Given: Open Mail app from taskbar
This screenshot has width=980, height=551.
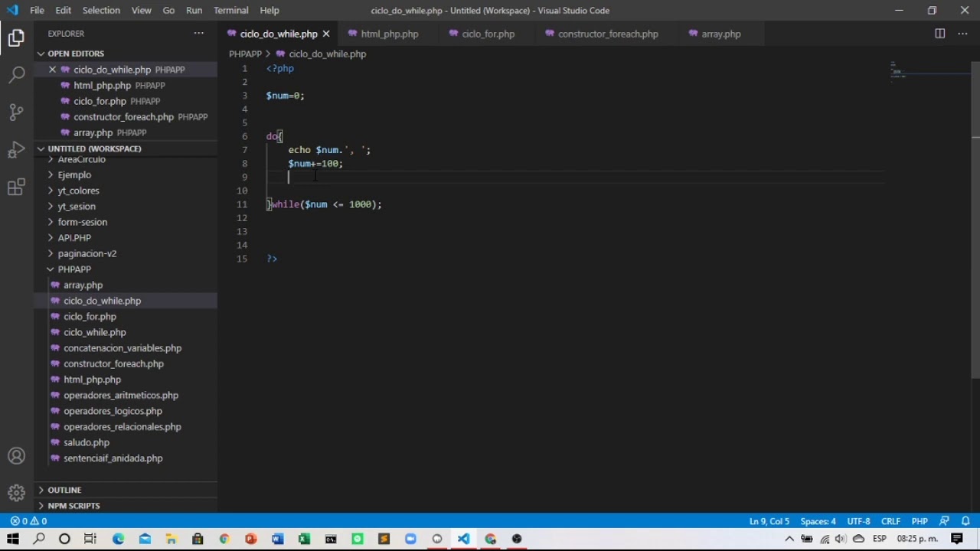Looking at the screenshot, I should point(145,539).
